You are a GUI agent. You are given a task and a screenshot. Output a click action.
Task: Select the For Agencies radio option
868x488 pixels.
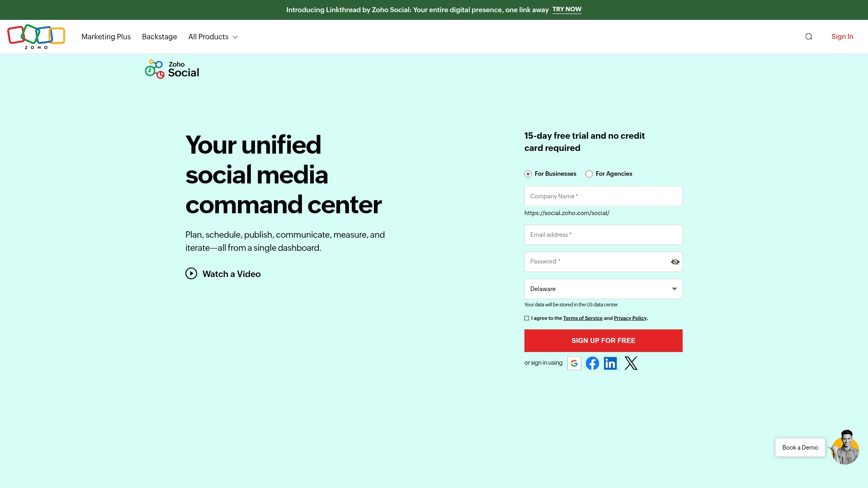[589, 174]
